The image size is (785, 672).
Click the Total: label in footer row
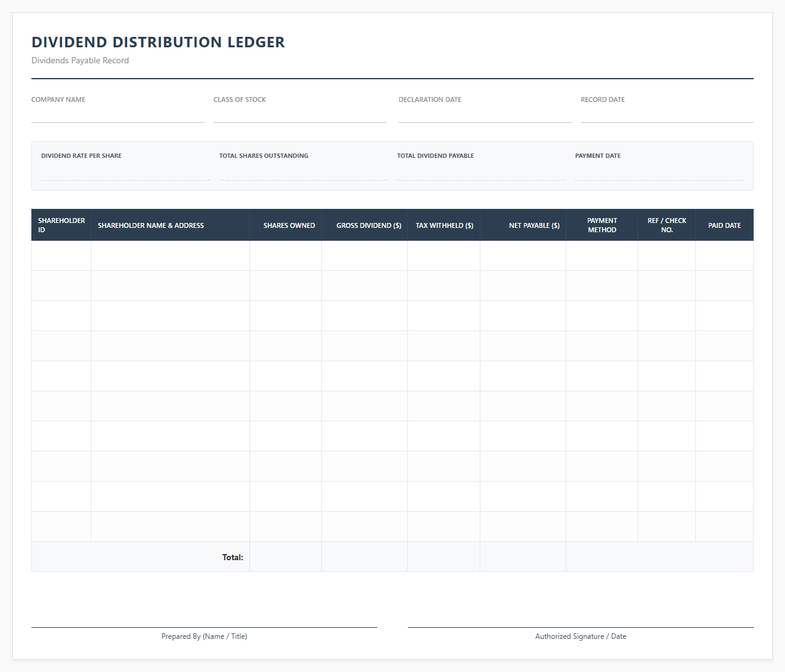(x=233, y=557)
